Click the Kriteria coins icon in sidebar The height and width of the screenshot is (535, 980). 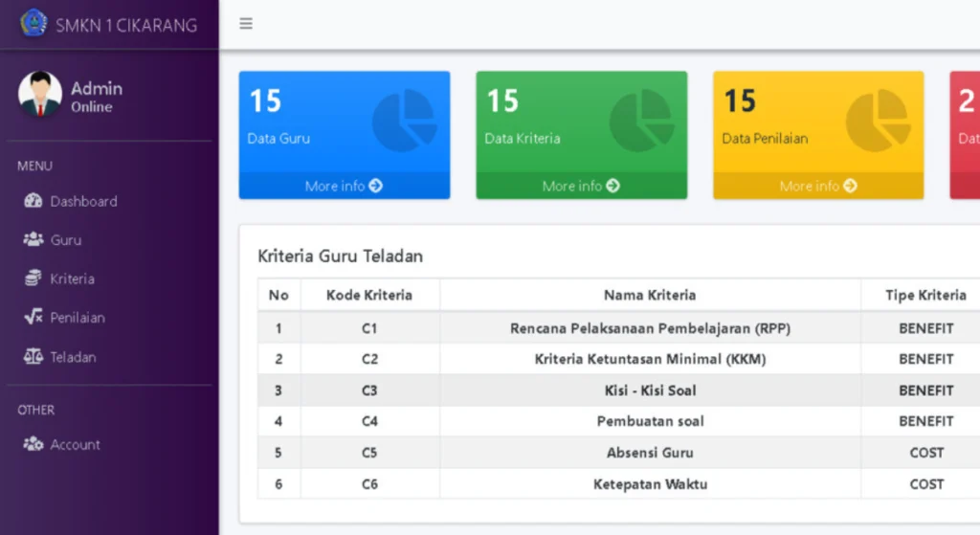[33, 279]
